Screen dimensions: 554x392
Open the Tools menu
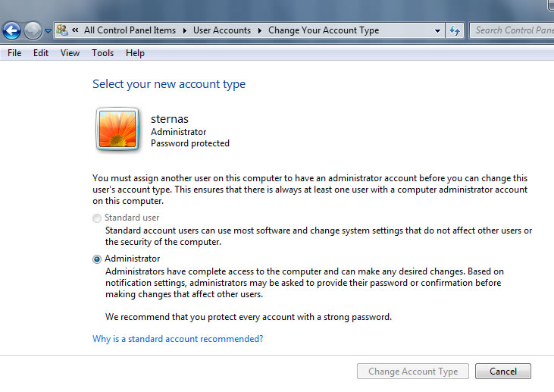click(103, 53)
